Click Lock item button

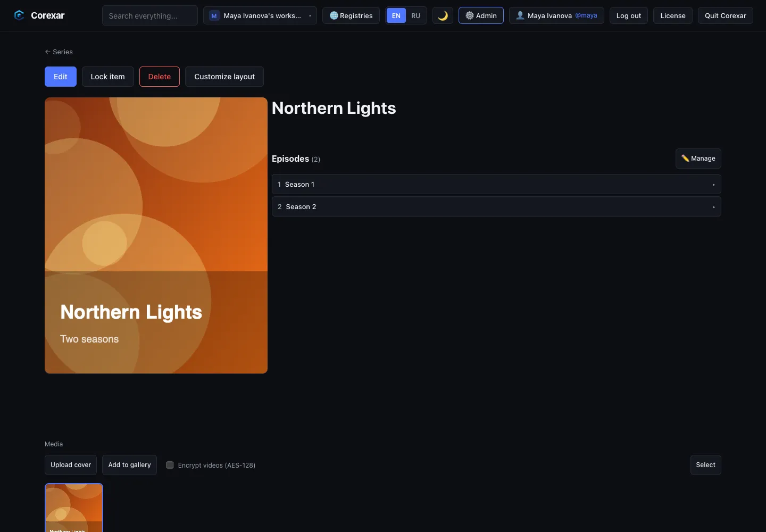point(107,77)
